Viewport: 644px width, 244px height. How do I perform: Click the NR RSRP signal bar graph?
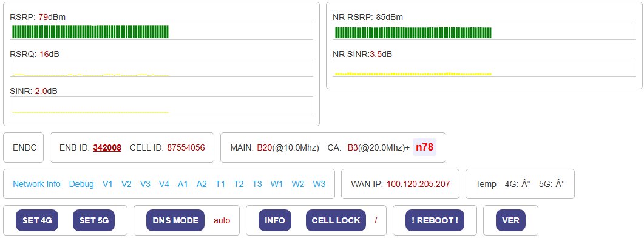413,33
